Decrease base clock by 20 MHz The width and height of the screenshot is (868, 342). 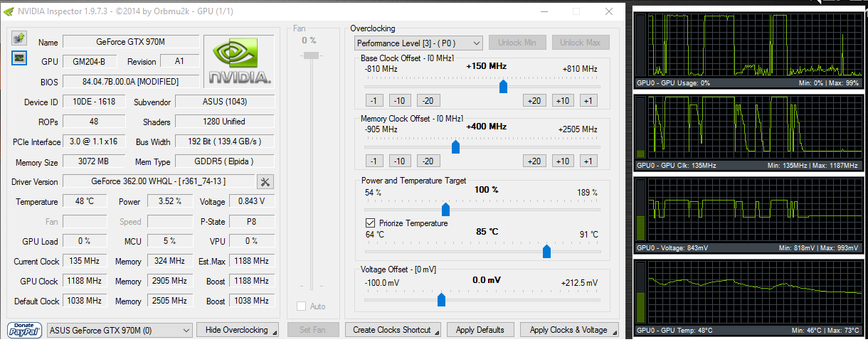click(427, 101)
